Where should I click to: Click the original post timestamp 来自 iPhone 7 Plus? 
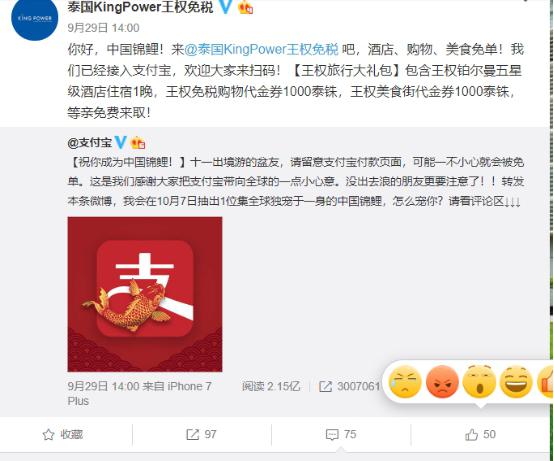pyautogui.click(x=139, y=394)
